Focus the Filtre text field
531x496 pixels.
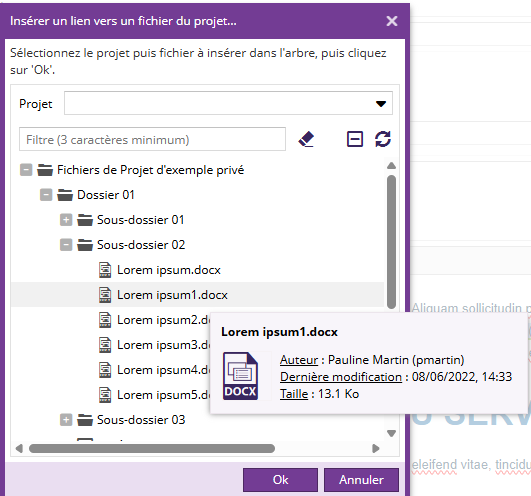pyautogui.click(x=152, y=139)
